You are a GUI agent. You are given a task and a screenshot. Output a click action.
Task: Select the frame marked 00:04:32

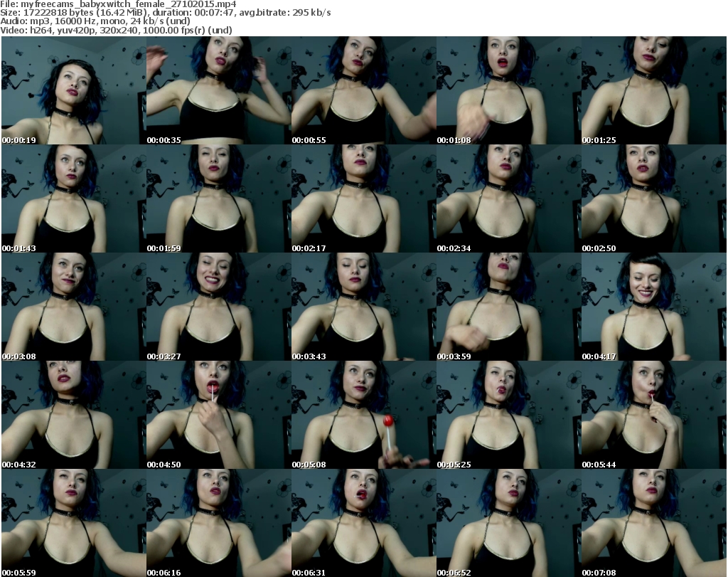(74, 415)
